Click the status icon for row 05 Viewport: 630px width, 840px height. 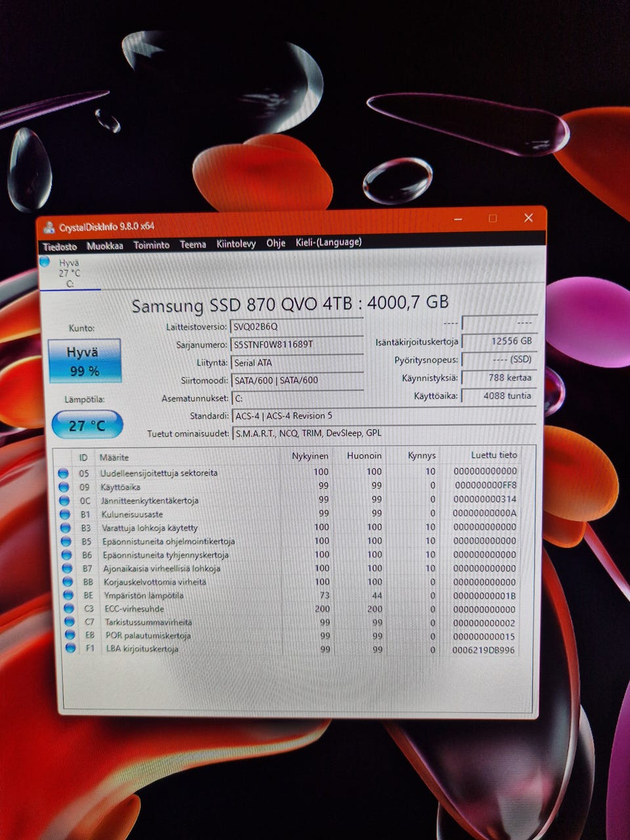(x=63, y=473)
